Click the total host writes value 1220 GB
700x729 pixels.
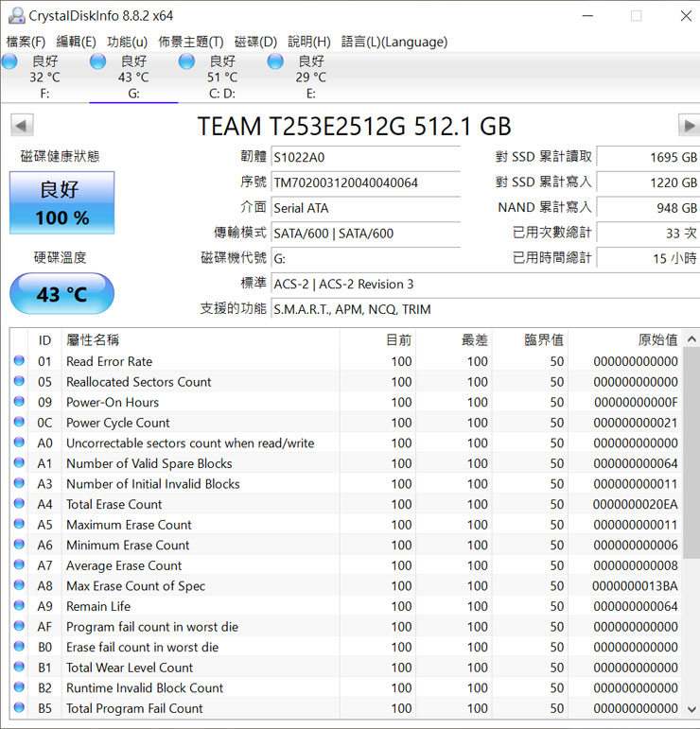pos(648,182)
